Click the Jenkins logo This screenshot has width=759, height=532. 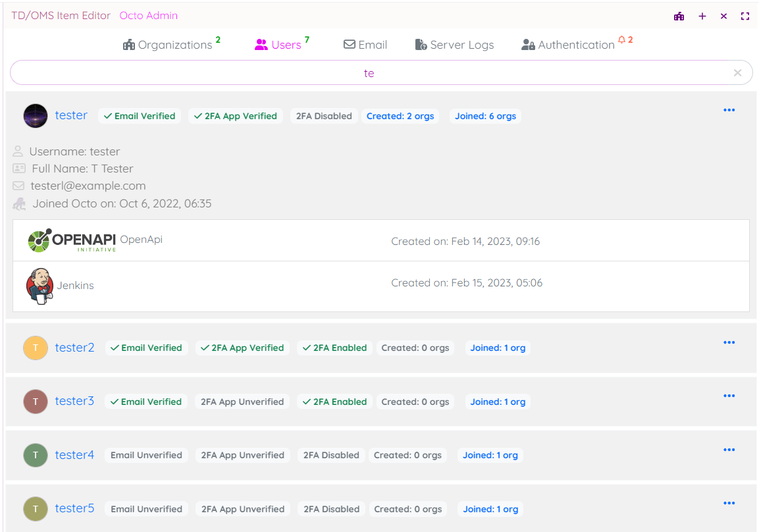39,286
